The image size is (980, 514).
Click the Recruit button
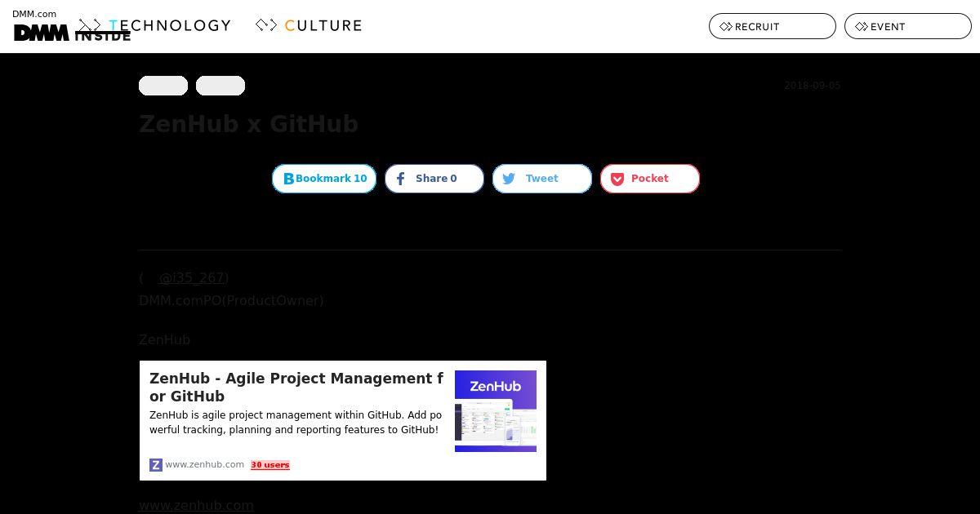[772, 26]
